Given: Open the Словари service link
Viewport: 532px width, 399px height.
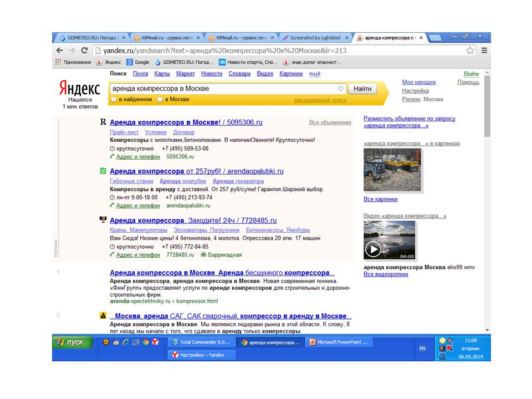Looking at the screenshot, I should pyautogui.click(x=239, y=74).
